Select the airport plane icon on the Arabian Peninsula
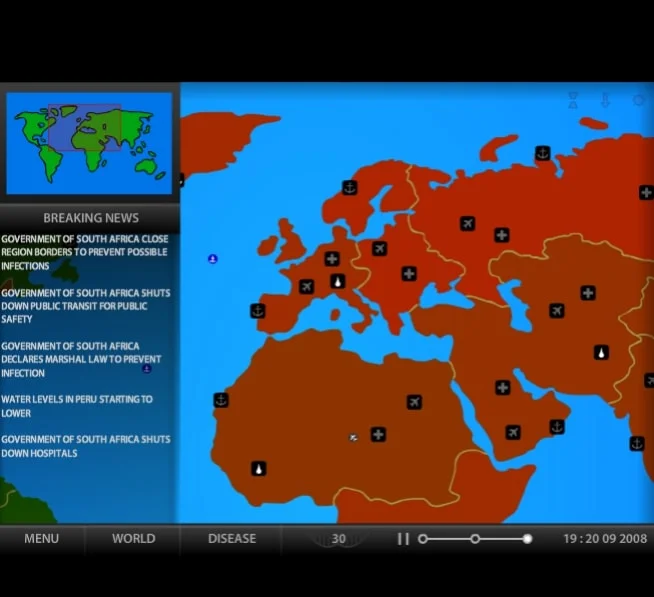Viewport: 654px width, 597px height. pyautogui.click(x=513, y=432)
